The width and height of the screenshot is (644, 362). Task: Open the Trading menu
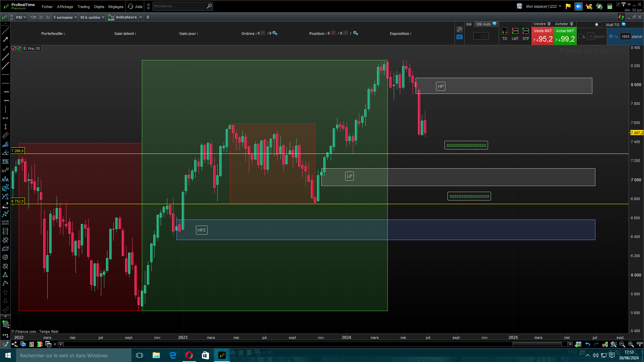tap(83, 7)
